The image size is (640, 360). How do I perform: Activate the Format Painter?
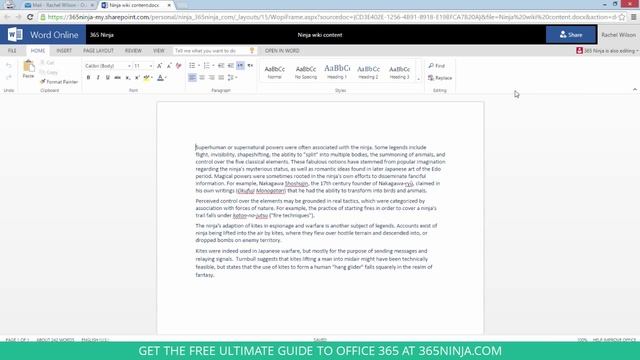coord(59,82)
